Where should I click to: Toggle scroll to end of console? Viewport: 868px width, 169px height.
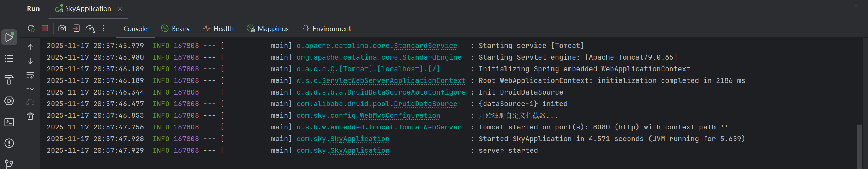[30, 89]
